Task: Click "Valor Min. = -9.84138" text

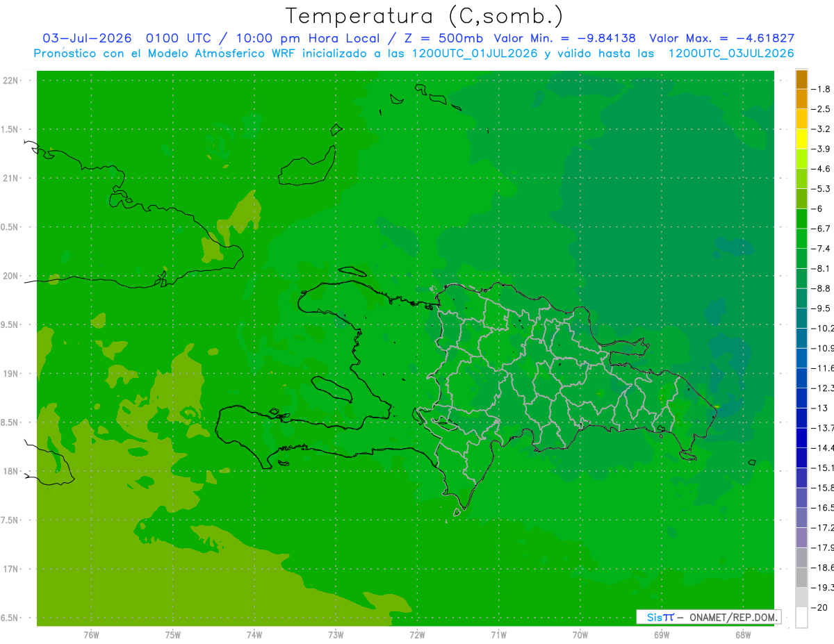Action: 565,38
